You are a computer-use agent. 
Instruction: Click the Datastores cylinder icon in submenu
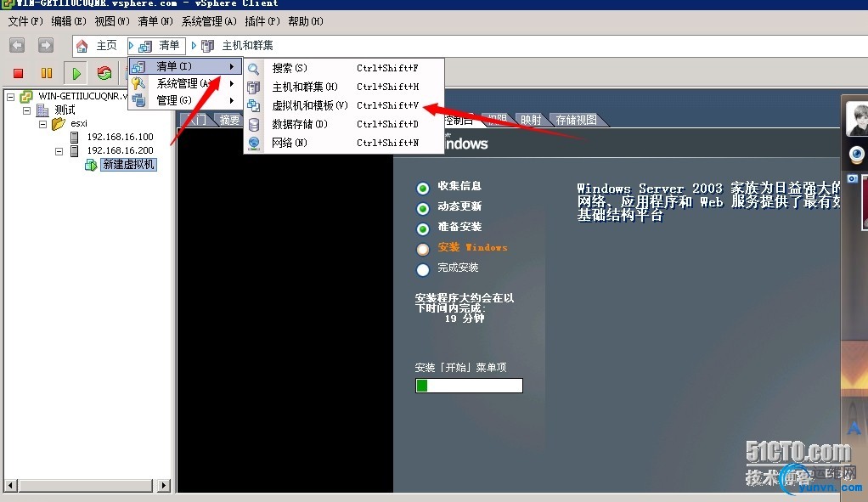coord(254,125)
